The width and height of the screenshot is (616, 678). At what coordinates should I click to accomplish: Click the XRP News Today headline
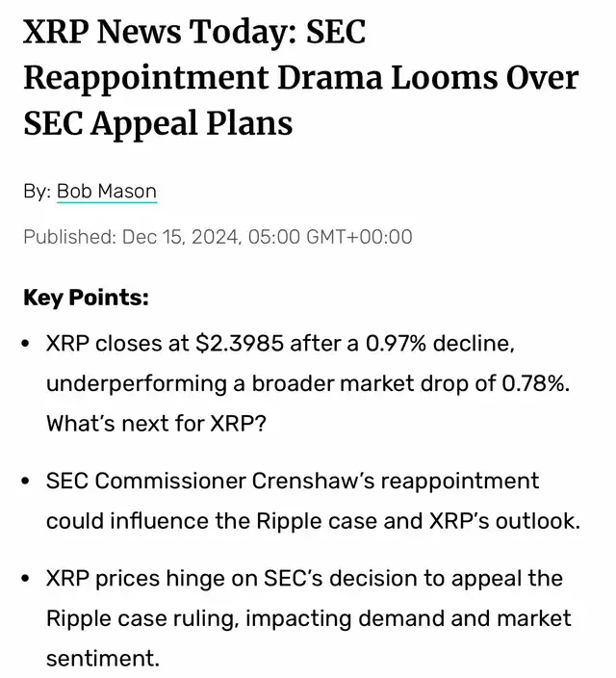pyautogui.click(x=192, y=35)
